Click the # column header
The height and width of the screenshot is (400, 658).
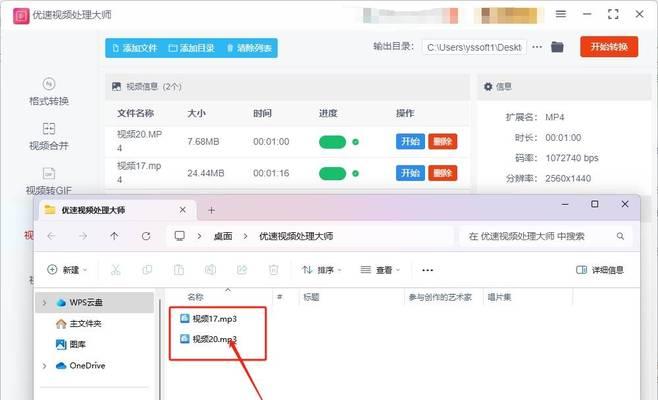(x=279, y=297)
